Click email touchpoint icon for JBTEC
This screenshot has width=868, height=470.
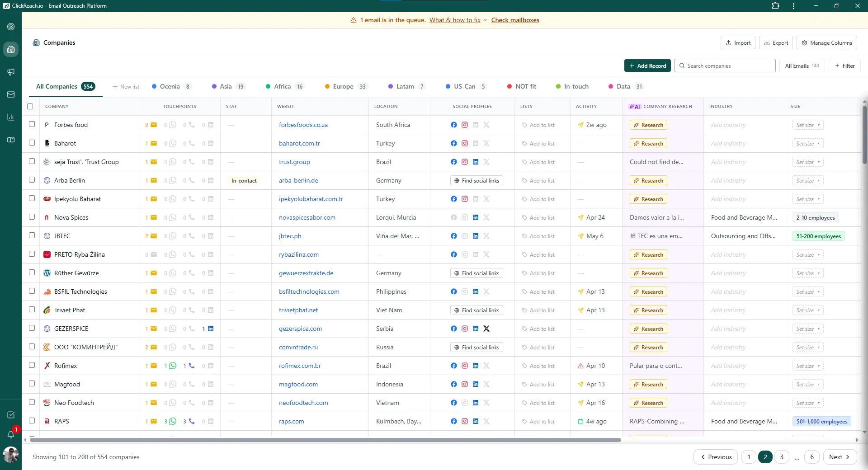pyautogui.click(x=154, y=236)
